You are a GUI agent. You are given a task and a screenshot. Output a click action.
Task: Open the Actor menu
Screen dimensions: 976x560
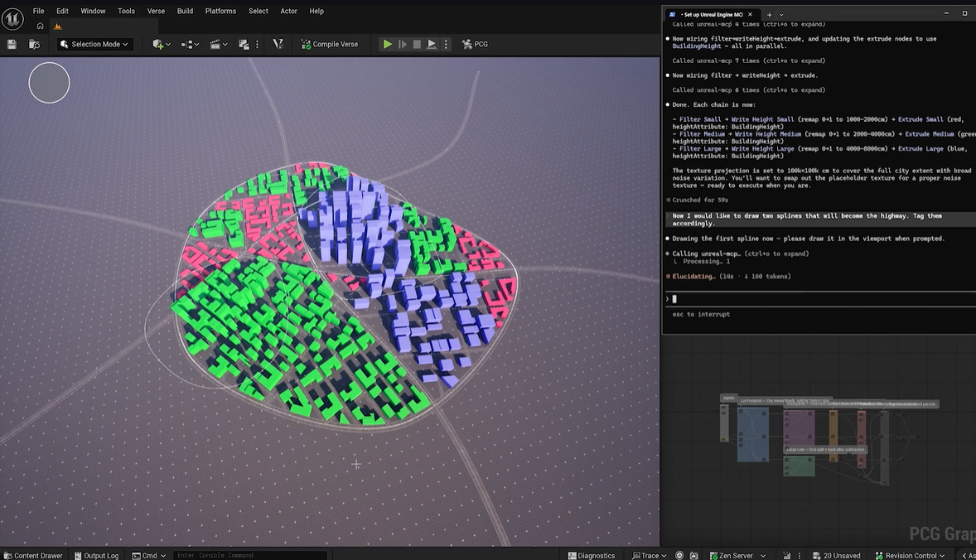point(289,12)
